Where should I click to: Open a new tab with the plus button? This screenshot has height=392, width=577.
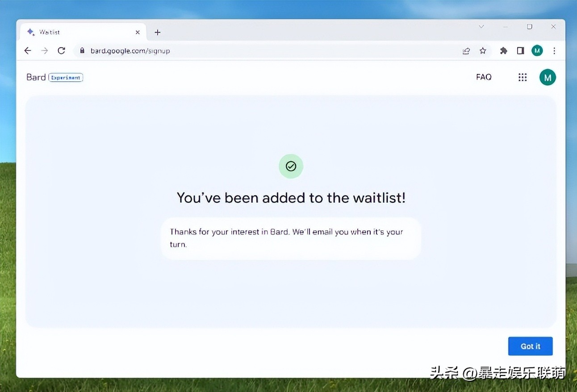(157, 32)
